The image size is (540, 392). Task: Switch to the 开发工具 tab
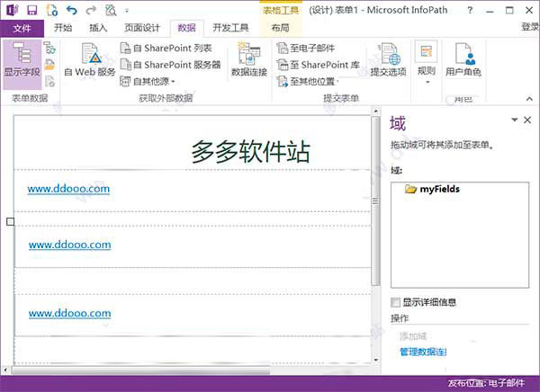click(230, 28)
